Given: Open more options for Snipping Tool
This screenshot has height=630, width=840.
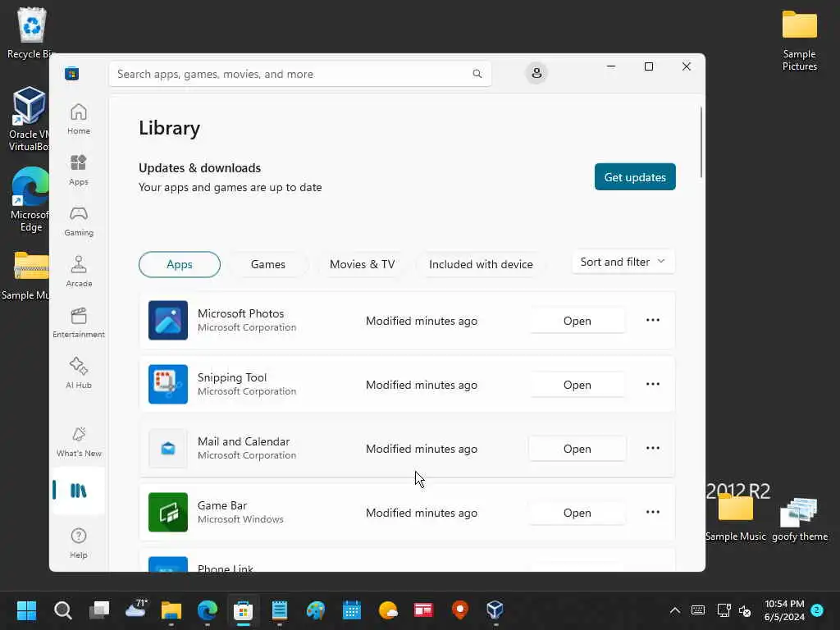Looking at the screenshot, I should (x=652, y=384).
